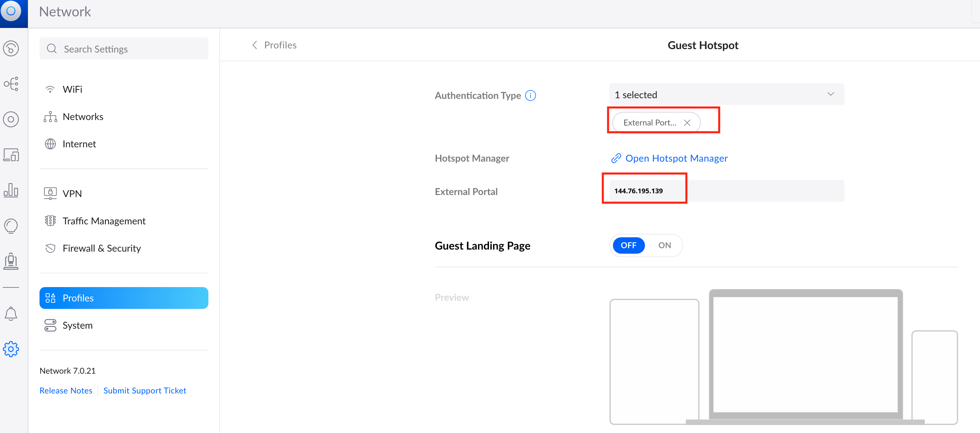View UniFi Devices in the sidebar
The width and height of the screenshot is (980, 433).
tap(11, 119)
